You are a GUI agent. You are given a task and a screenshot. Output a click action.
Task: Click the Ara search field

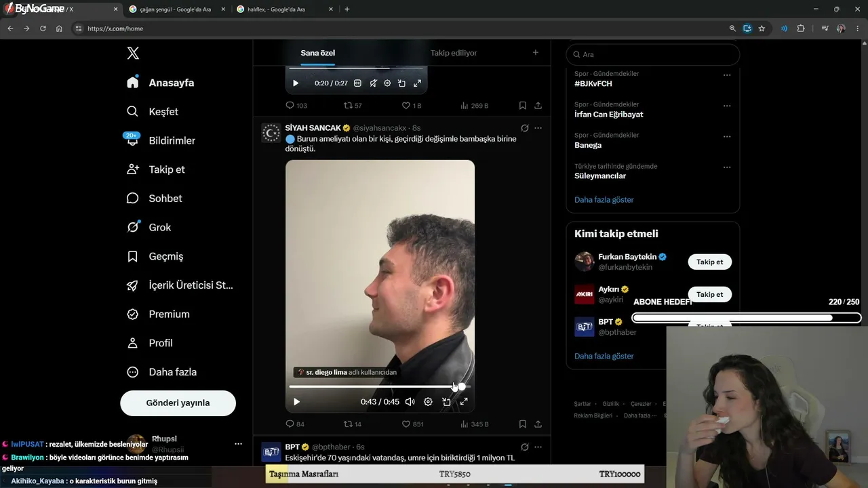coord(652,54)
